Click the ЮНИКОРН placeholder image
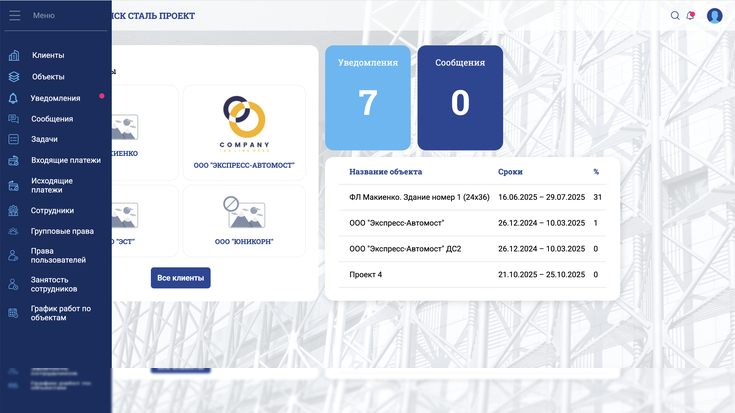 pyautogui.click(x=244, y=212)
